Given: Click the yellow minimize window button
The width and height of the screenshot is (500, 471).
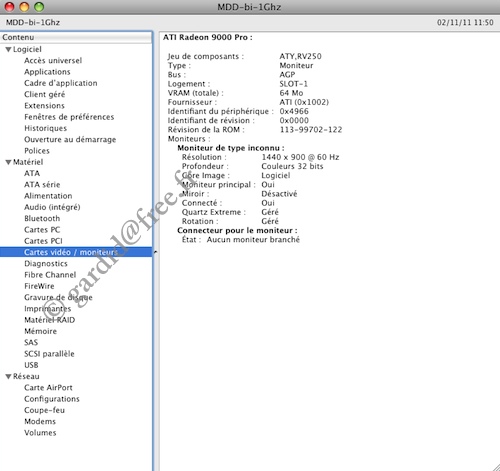Looking at the screenshot, I should click(24, 7).
